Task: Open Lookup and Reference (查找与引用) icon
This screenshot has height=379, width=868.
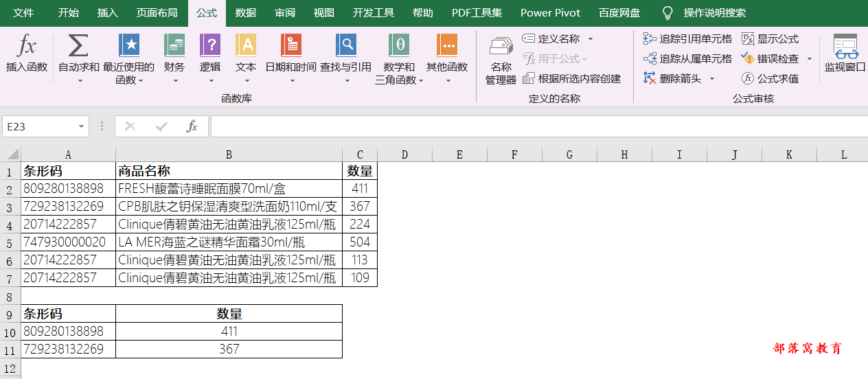Action: (x=346, y=45)
